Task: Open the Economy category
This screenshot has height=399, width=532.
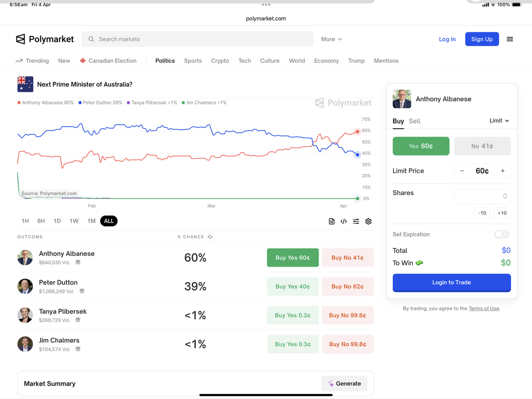Action: (x=327, y=61)
